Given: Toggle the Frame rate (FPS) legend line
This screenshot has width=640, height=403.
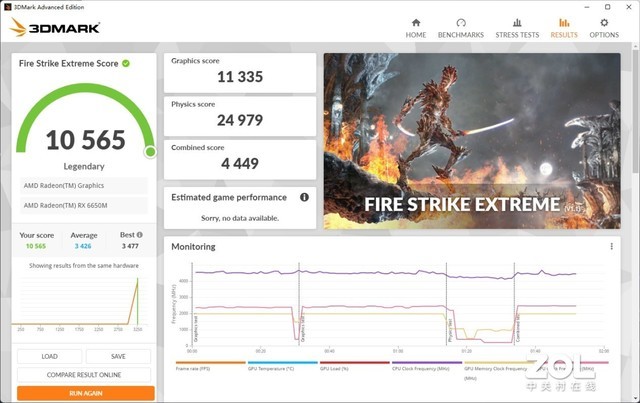Looking at the screenshot, I should tap(210, 365).
